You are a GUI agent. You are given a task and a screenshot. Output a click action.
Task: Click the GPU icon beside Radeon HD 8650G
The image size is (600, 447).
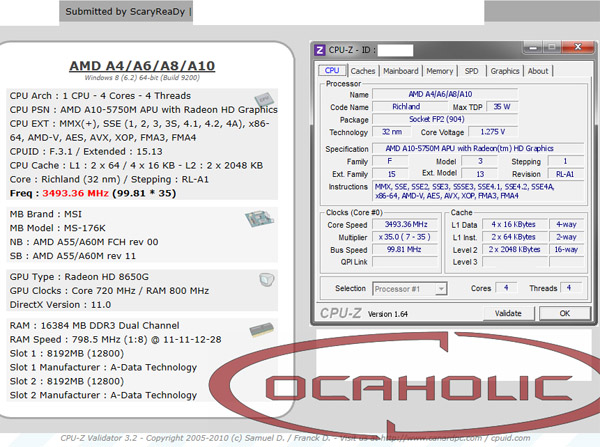click(x=267, y=280)
